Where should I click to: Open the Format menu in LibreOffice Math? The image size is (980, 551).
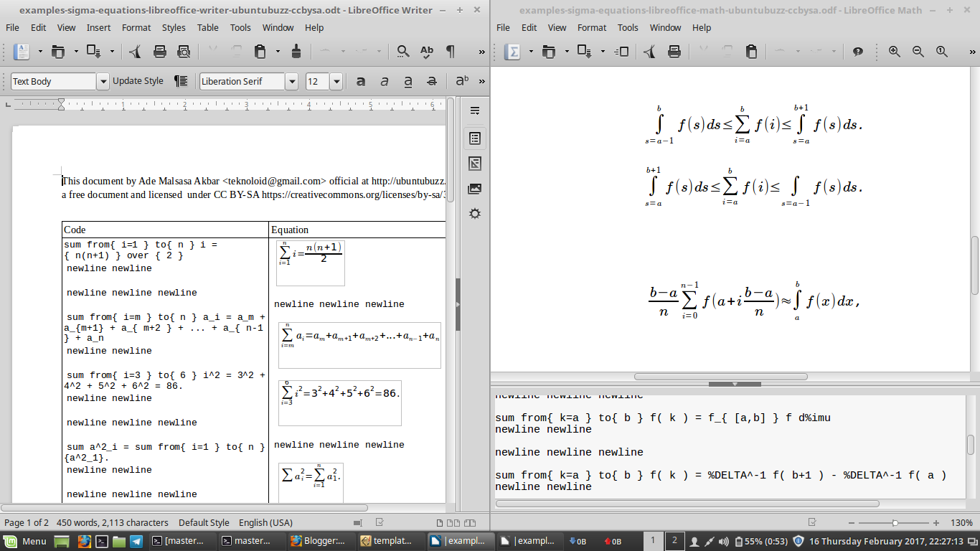[592, 28]
